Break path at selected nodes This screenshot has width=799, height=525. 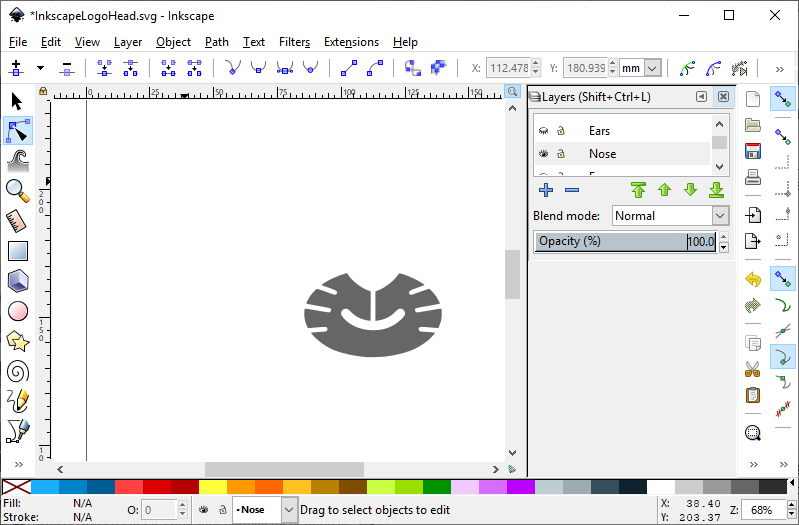(130, 68)
